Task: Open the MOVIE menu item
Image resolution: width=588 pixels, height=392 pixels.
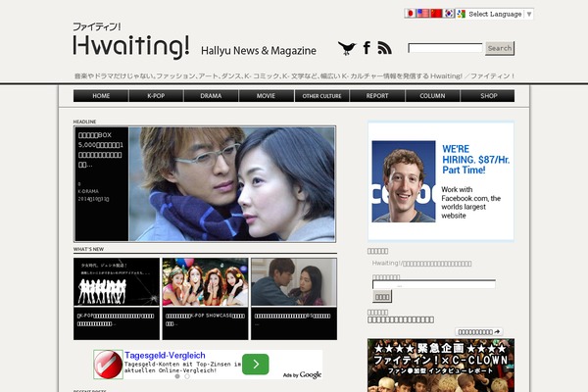Action: click(x=266, y=96)
